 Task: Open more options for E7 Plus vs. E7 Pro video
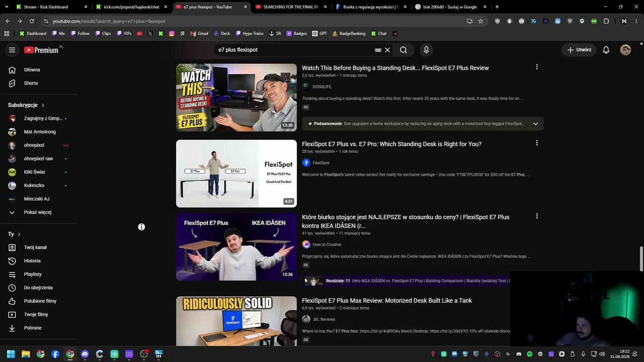(537, 143)
